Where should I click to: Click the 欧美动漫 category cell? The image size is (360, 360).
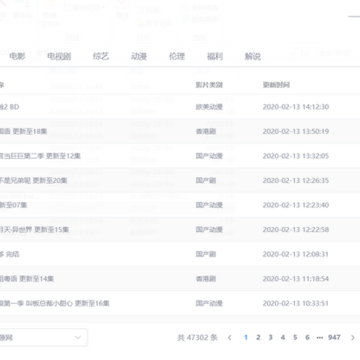click(209, 107)
